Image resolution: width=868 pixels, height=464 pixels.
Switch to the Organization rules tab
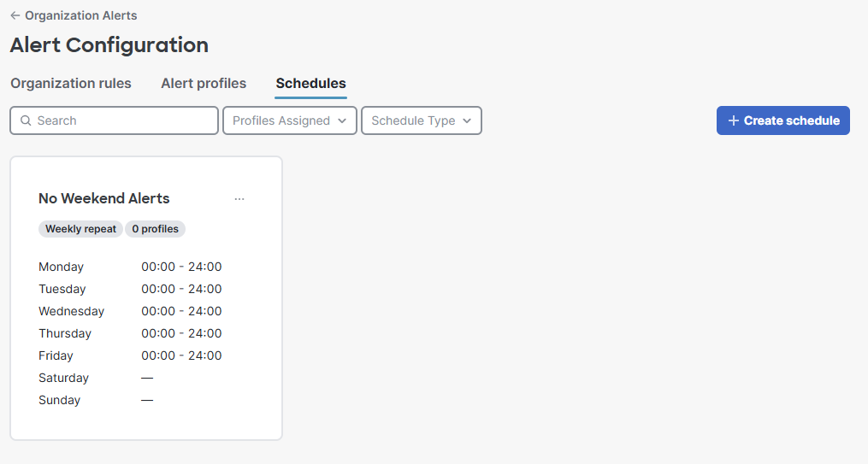pos(71,84)
